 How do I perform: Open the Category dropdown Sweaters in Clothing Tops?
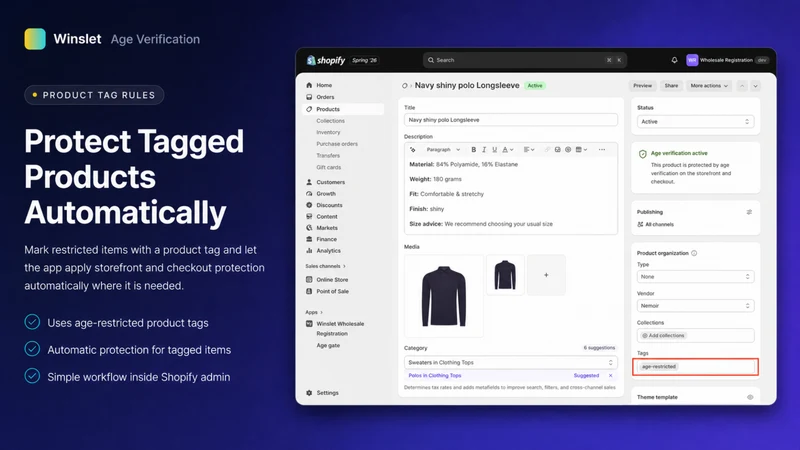click(x=511, y=362)
